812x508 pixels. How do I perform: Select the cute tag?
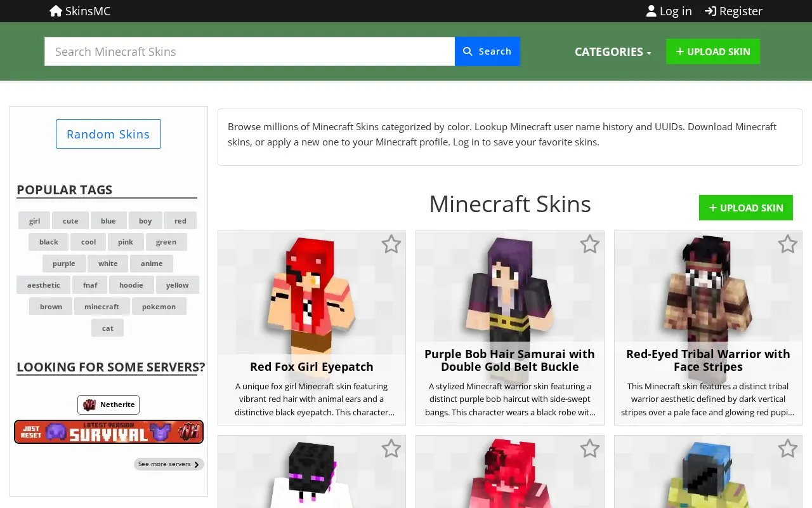70,221
